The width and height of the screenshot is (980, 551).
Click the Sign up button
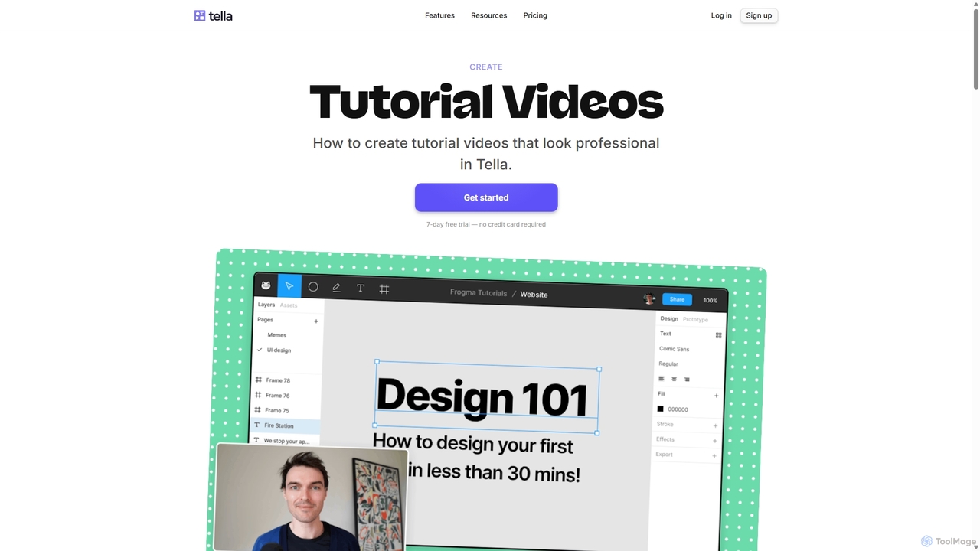click(759, 15)
